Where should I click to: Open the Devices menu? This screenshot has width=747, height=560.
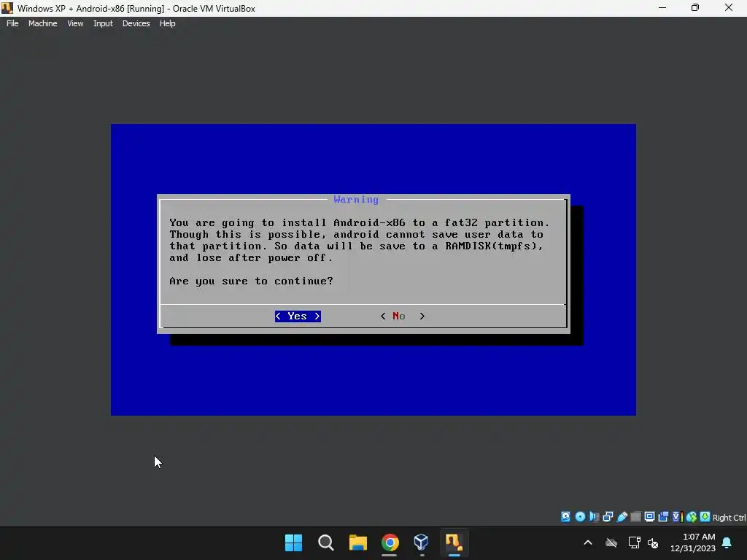(x=136, y=23)
